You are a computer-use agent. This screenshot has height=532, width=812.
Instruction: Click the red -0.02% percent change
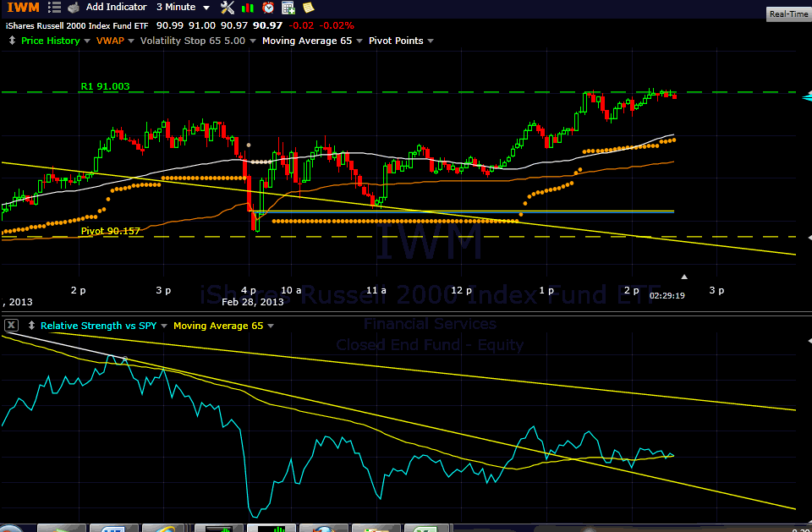pyautogui.click(x=336, y=25)
